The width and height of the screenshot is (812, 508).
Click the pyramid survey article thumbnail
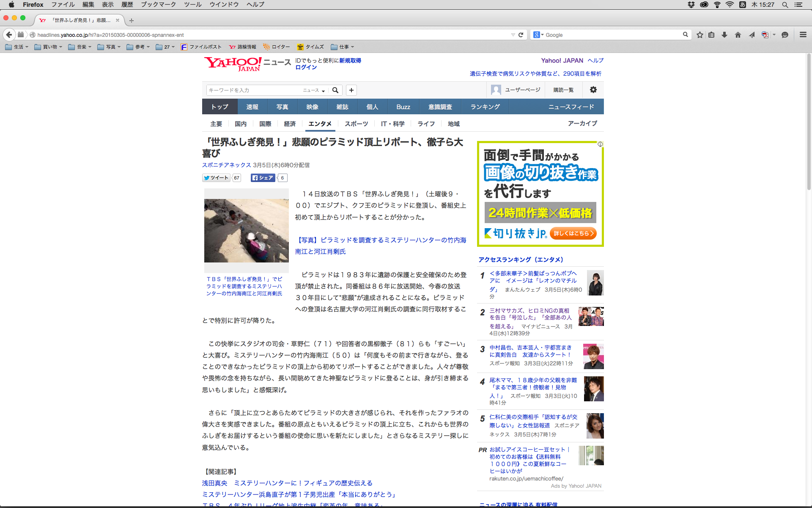(x=246, y=231)
